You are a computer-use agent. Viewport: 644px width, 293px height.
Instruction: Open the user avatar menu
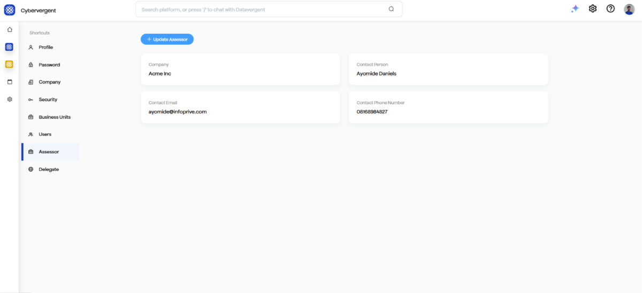tap(629, 9)
